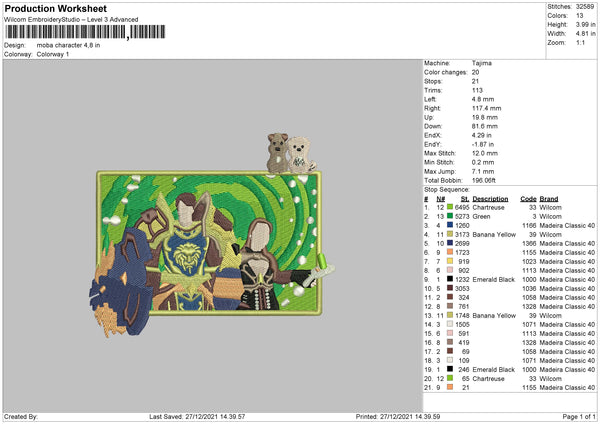This screenshot has width=600, height=424.
Task: Click the Min Stitch value 0.2 mm
Action: (x=483, y=162)
